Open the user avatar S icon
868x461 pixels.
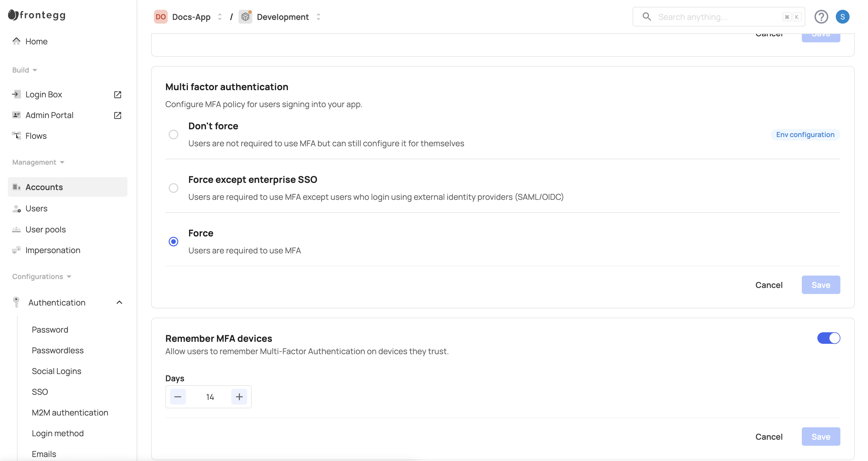point(842,17)
